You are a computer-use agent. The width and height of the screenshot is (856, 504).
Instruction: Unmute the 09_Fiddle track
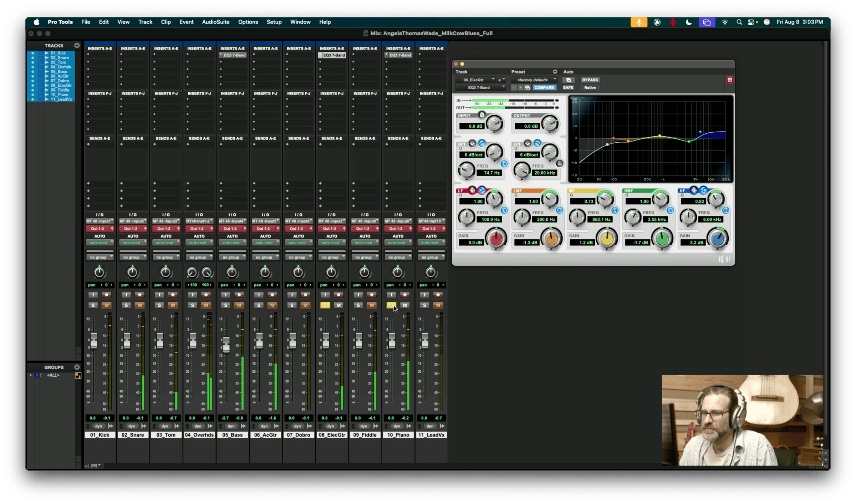pyautogui.click(x=372, y=305)
